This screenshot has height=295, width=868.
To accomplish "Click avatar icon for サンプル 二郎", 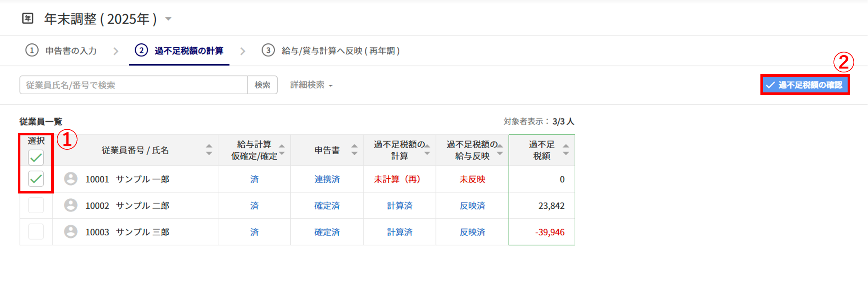I will click(x=71, y=205).
